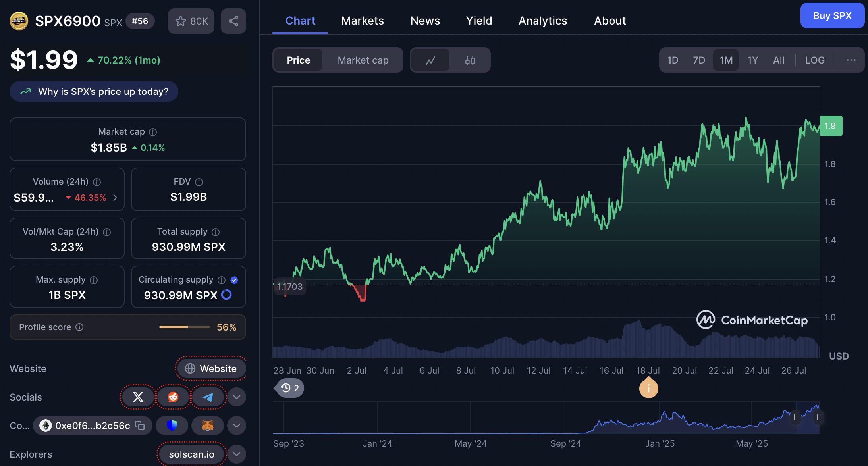868x466 pixels.
Task: Click the Volume (24h) info icon
Action: [x=97, y=182]
